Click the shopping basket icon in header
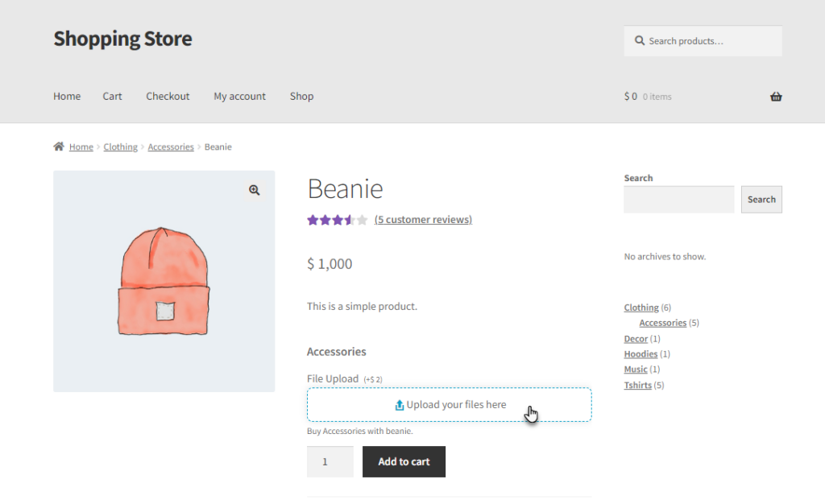This screenshot has width=825, height=504. 776,97
